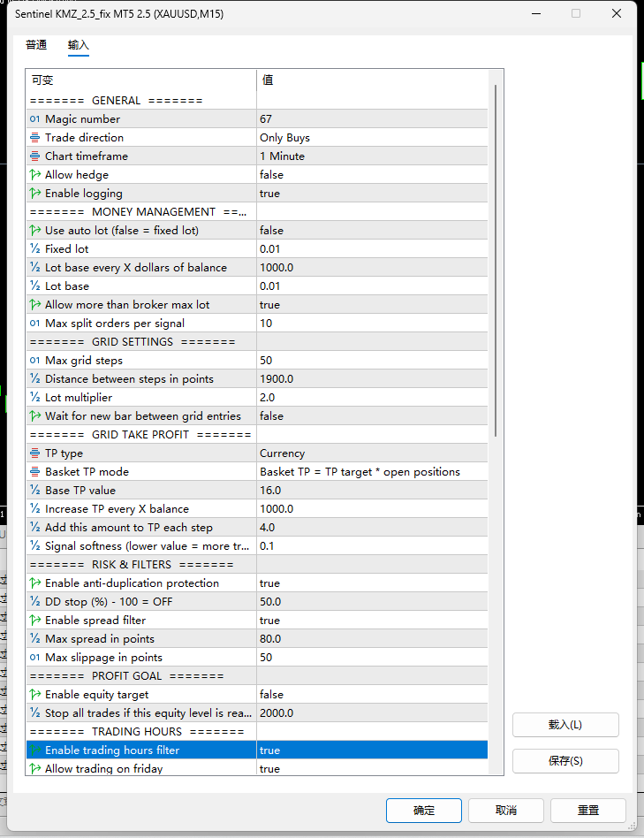Edit Max grid steps value 50
This screenshot has width=644, height=838.
[x=372, y=360]
